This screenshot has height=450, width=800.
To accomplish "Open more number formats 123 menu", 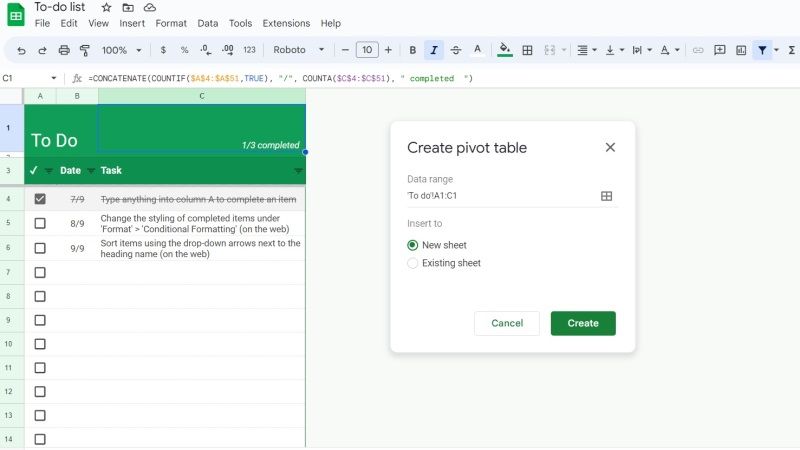I will [x=249, y=50].
